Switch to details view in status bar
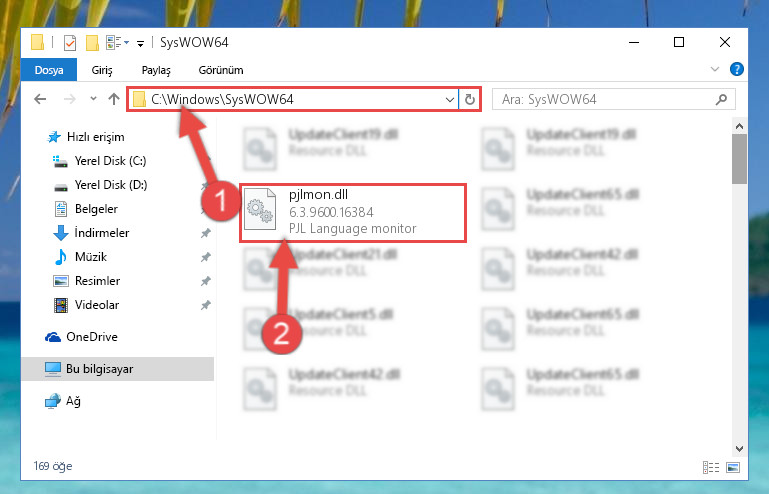 tap(711, 467)
